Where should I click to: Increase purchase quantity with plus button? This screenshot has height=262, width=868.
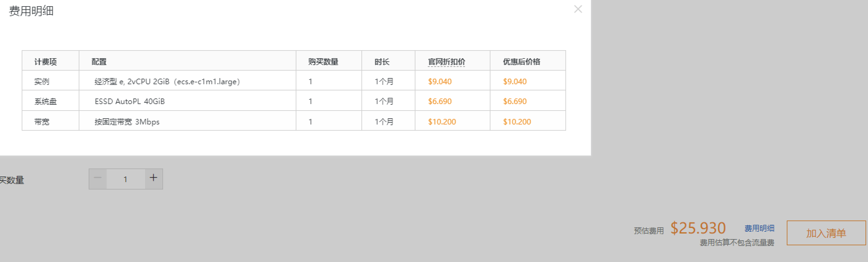pos(154,178)
